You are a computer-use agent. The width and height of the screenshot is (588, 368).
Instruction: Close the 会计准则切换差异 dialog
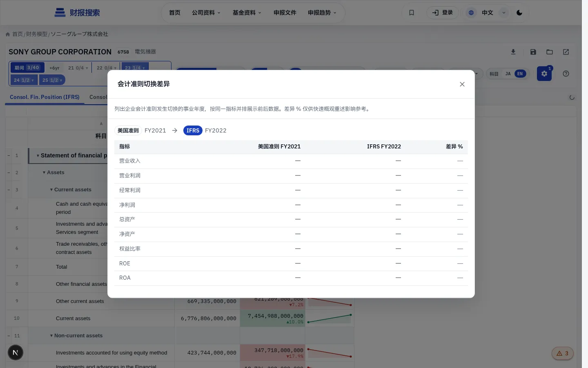click(462, 84)
